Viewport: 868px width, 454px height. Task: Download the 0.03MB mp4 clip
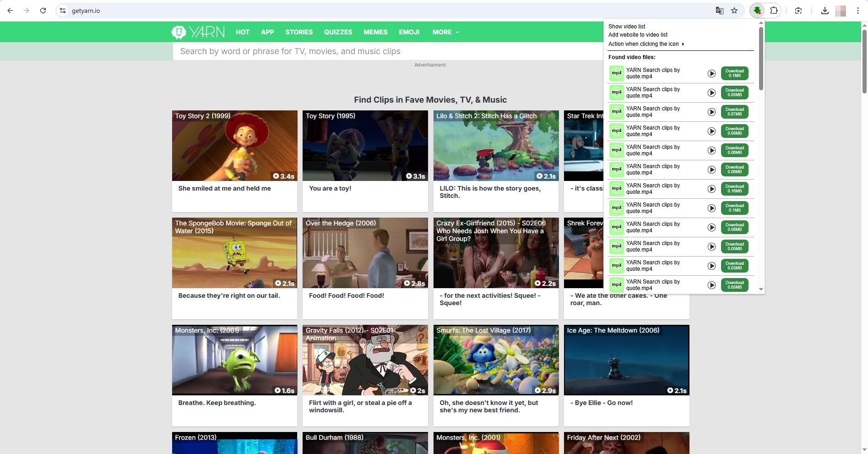click(x=734, y=266)
